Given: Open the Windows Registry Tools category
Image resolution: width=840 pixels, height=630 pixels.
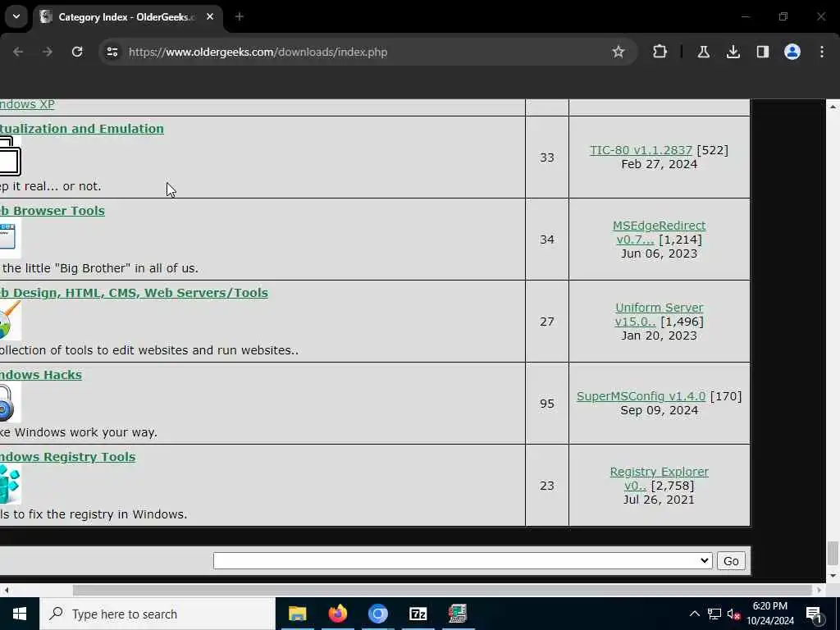Looking at the screenshot, I should point(67,456).
